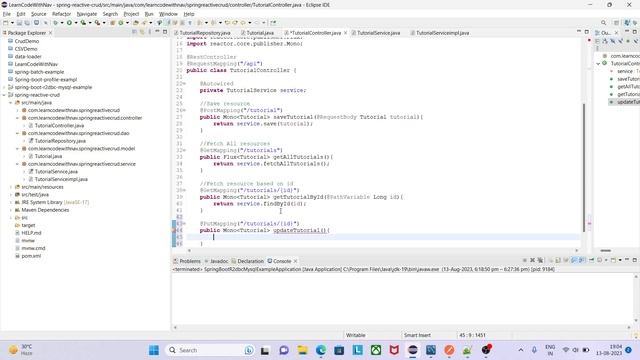The height and width of the screenshot is (360, 640).
Task: Open the New file dropdown arrow
Action: 12,23
